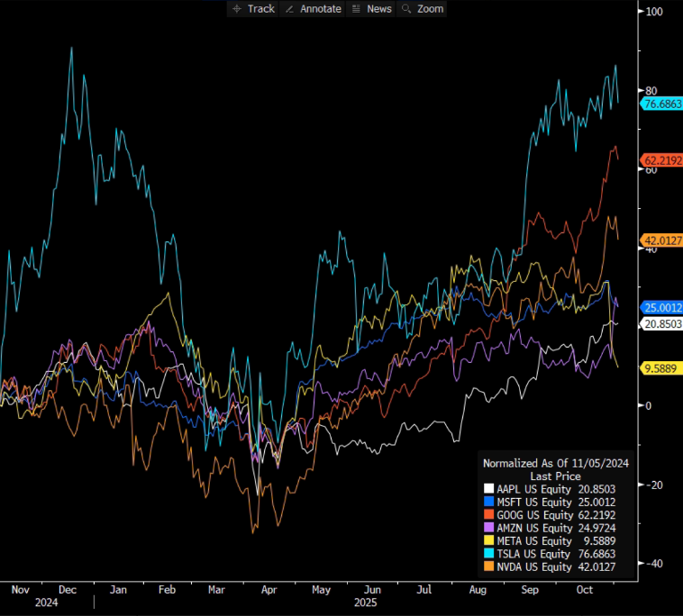Click the News list icon
This screenshot has height=616, width=683.
coord(356,9)
